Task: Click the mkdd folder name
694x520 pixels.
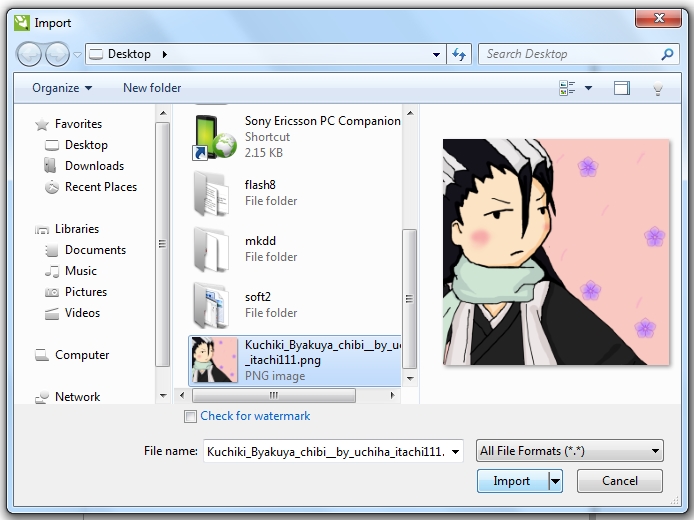Action: [260, 241]
